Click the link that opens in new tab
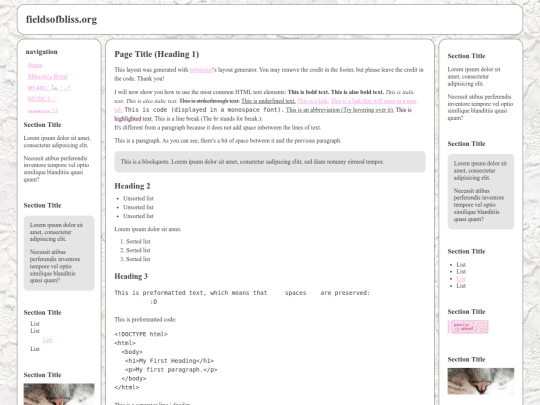The height and width of the screenshot is (405, 540). 374,101
